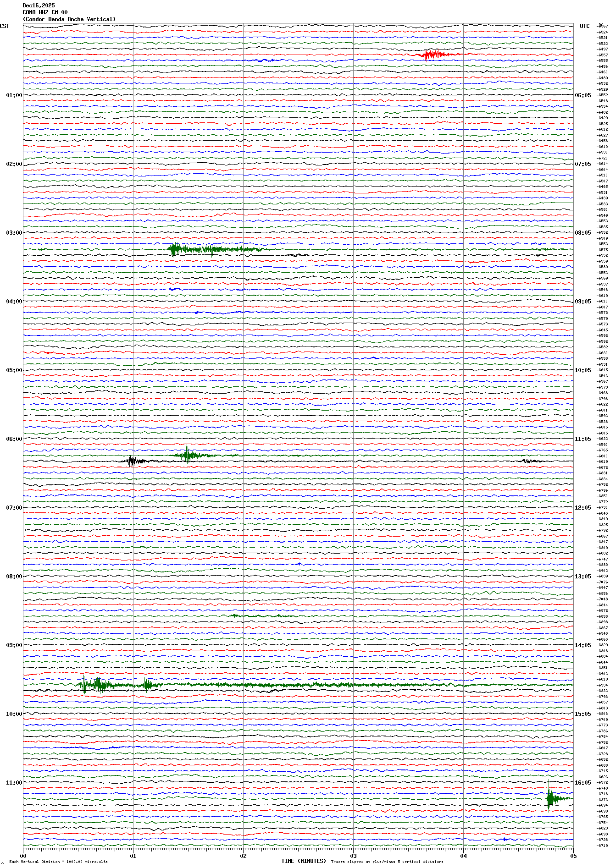610x868 pixels.
Task: Click the Each Vertical Division scale note
Action: pyautogui.click(x=58, y=862)
